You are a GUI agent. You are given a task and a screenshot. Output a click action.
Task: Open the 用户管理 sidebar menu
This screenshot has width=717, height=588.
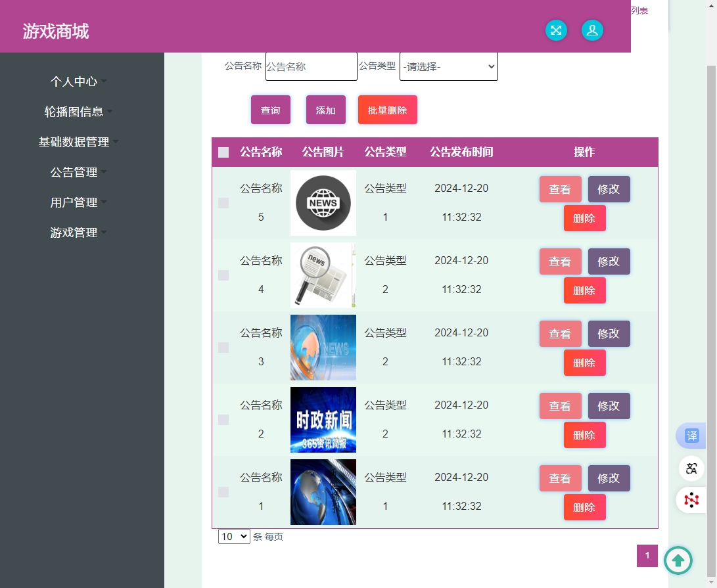[x=74, y=202]
